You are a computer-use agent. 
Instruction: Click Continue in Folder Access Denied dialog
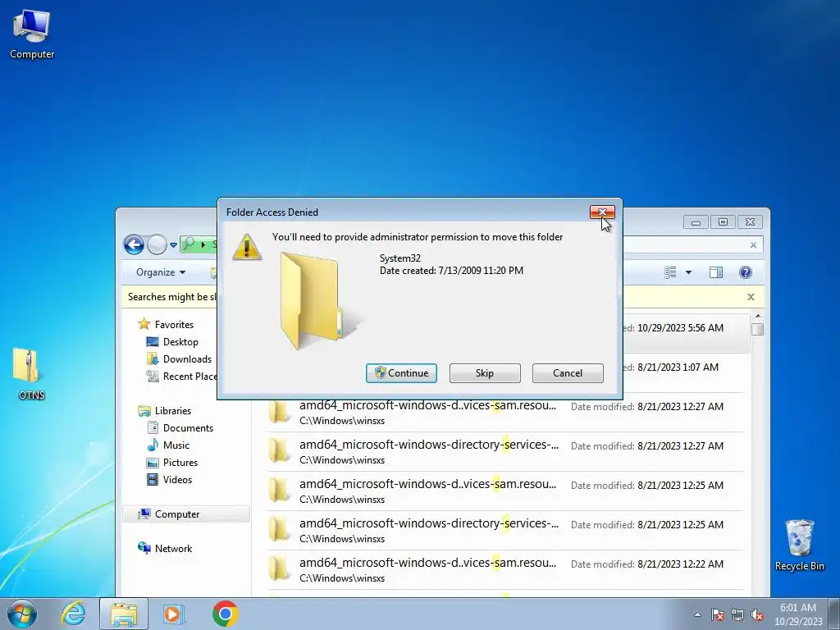click(x=401, y=373)
